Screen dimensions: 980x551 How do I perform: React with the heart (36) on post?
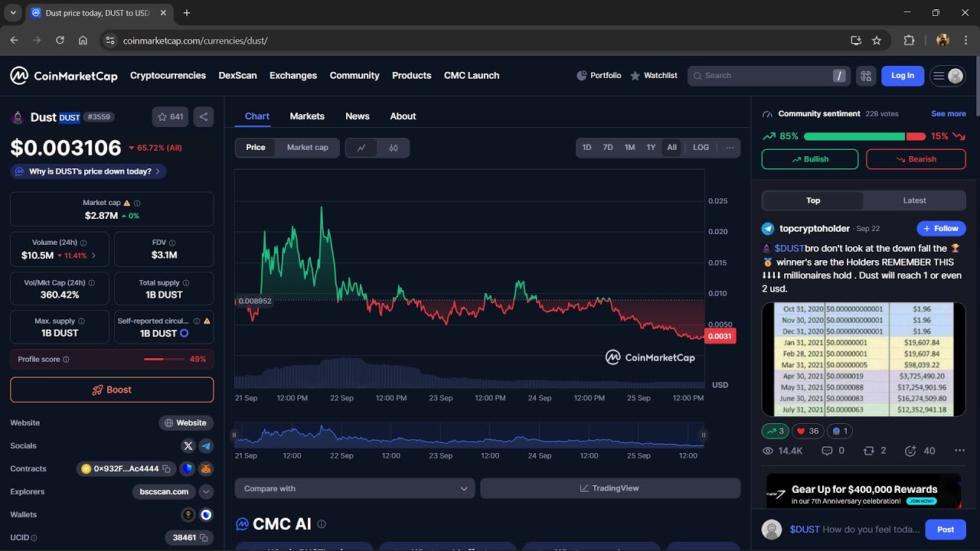tap(807, 431)
